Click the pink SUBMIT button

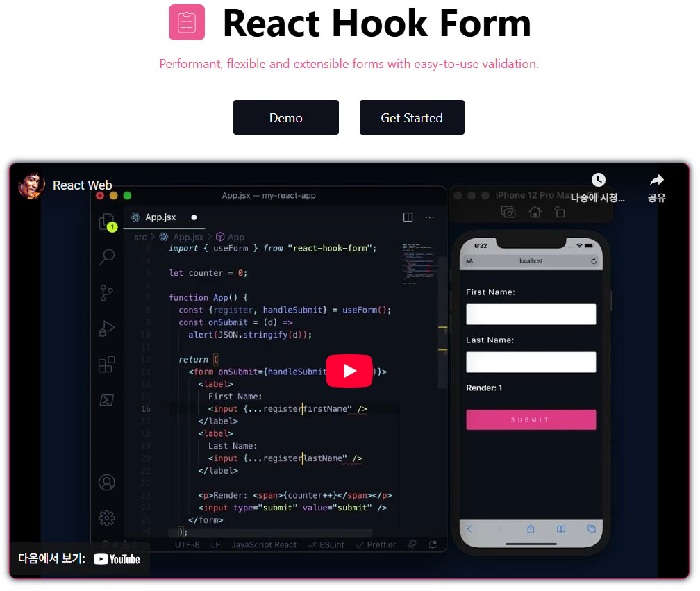[x=531, y=419]
